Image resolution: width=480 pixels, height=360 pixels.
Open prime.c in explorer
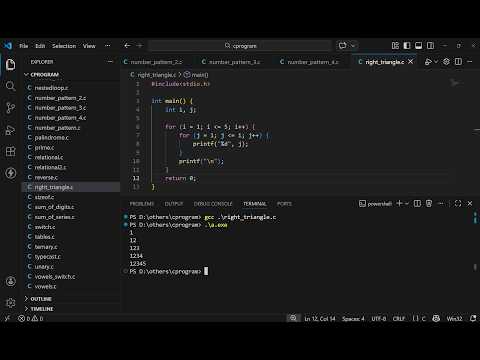point(44,148)
